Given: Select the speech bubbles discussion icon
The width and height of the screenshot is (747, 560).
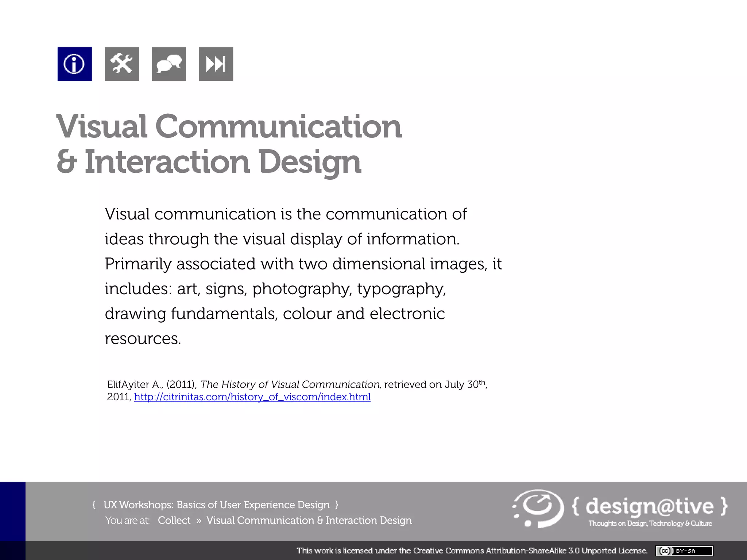Looking at the screenshot, I should coord(169,64).
